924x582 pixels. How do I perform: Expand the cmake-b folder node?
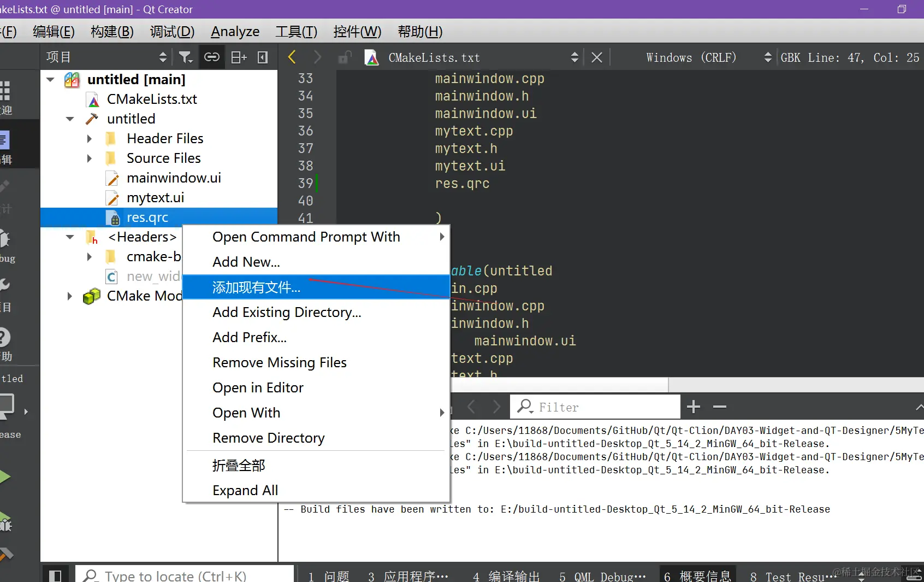(x=90, y=257)
